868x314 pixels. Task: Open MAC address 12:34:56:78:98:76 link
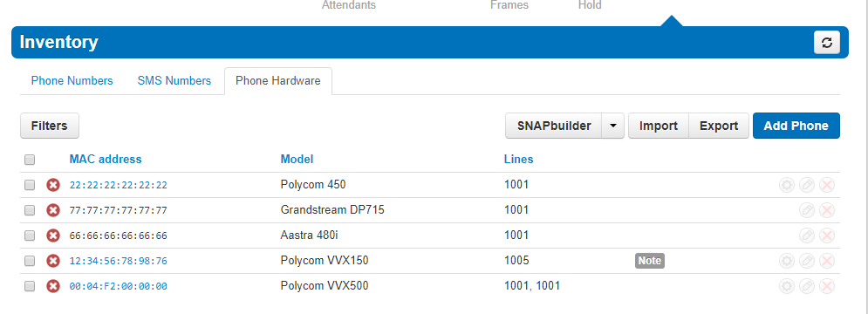pyautogui.click(x=119, y=262)
